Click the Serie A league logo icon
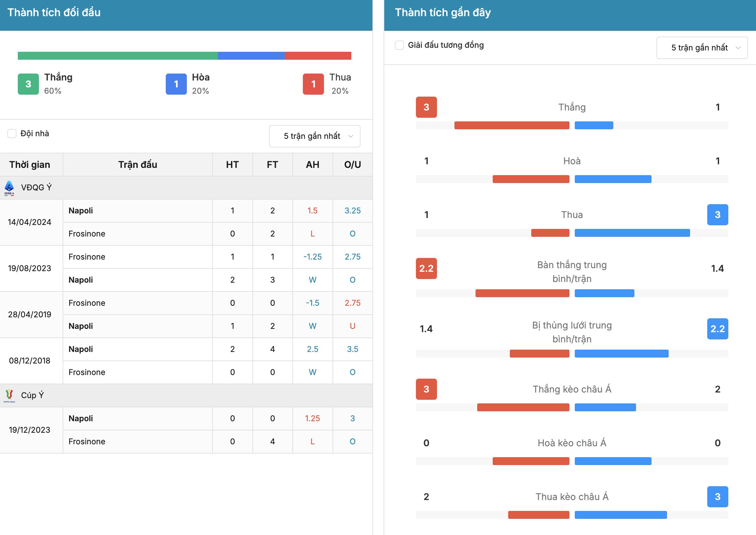Screen dimensions: 756x535 click(9, 188)
